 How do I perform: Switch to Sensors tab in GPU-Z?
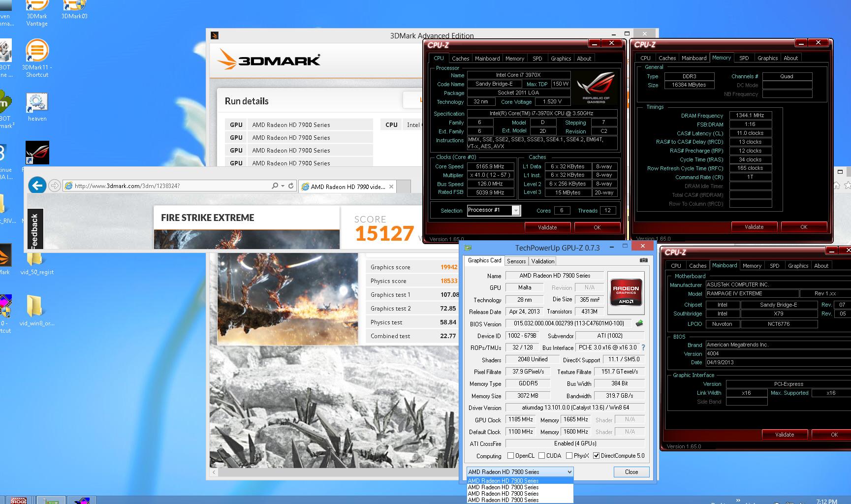click(x=516, y=261)
